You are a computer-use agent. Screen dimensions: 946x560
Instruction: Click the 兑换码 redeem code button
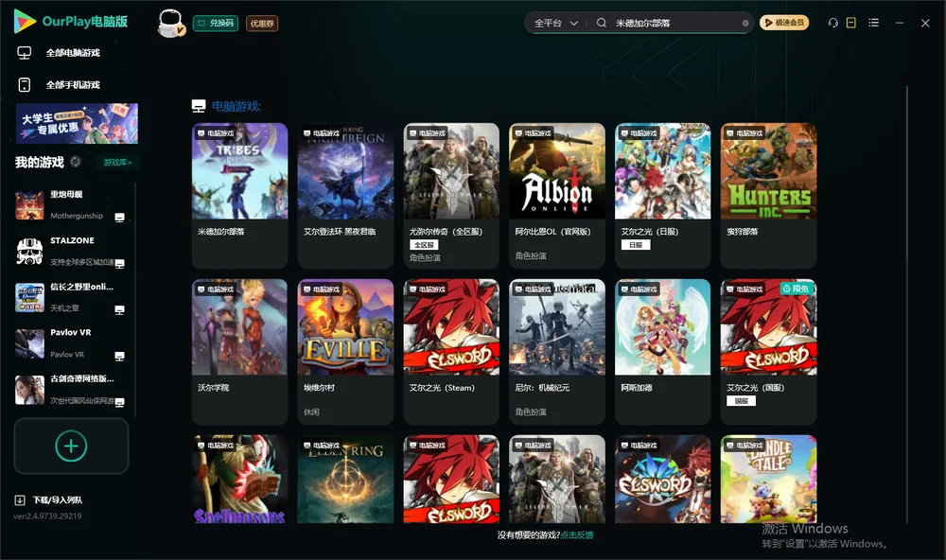(216, 24)
